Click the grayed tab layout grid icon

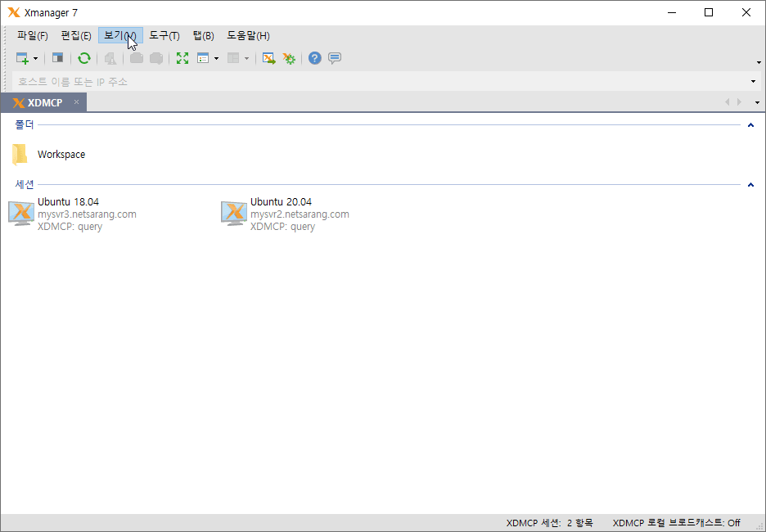(233, 58)
